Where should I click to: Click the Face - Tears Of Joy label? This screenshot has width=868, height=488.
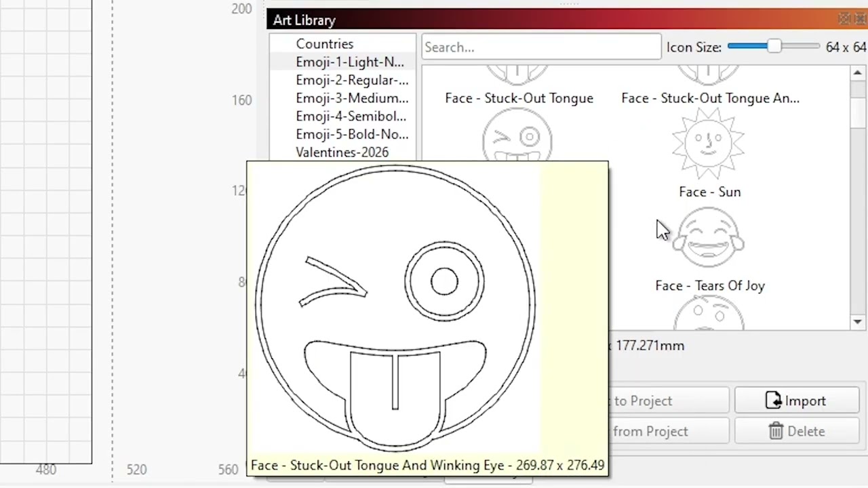(x=709, y=286)
